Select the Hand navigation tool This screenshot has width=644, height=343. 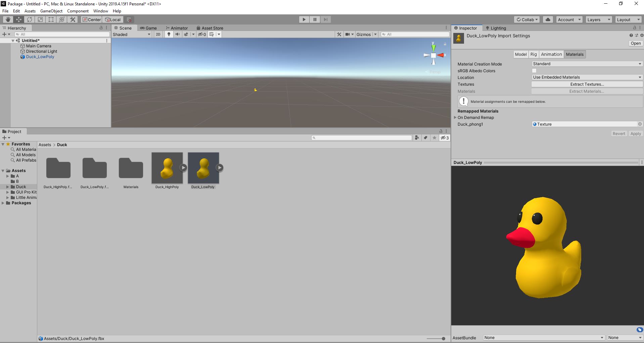click(8, 19)
